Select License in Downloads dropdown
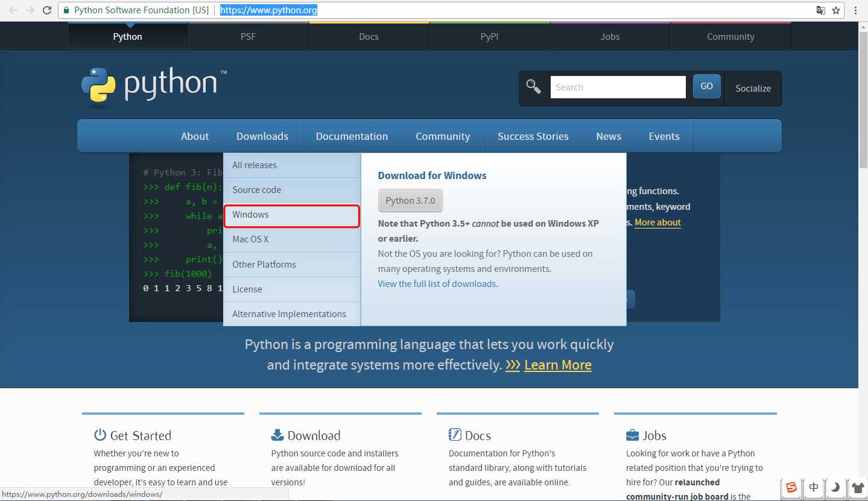Screen dimensions: 868x501 tap(292, 289)
